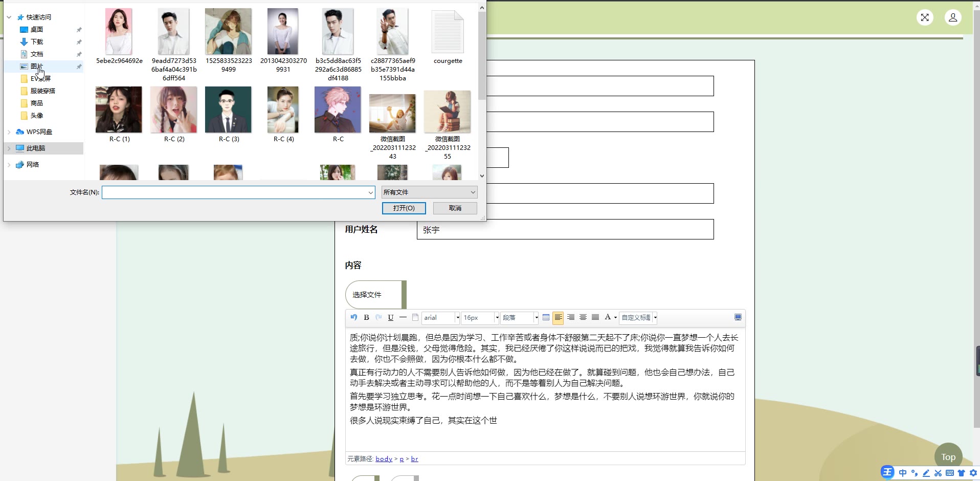Insert a horizontal line in the editor
The image size is (980, 481).
click(x=403, y=317)
